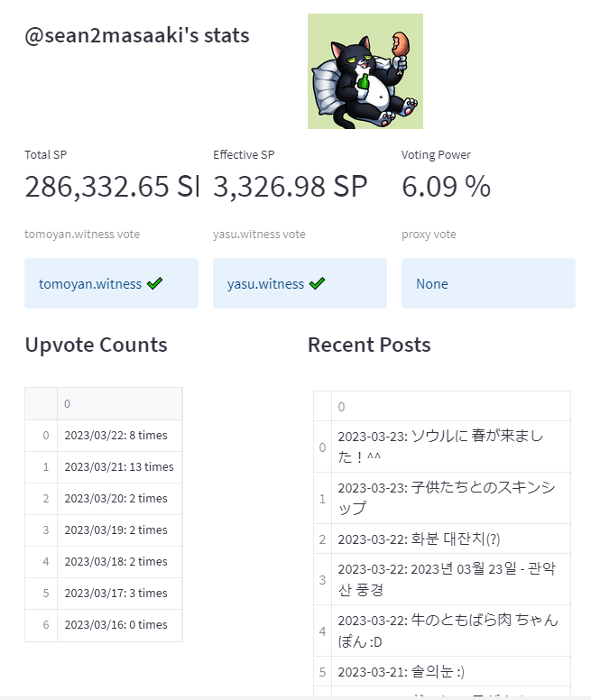Click the 2023/03/17: 3 times cell
591x700 pixels.
(120, 594)
